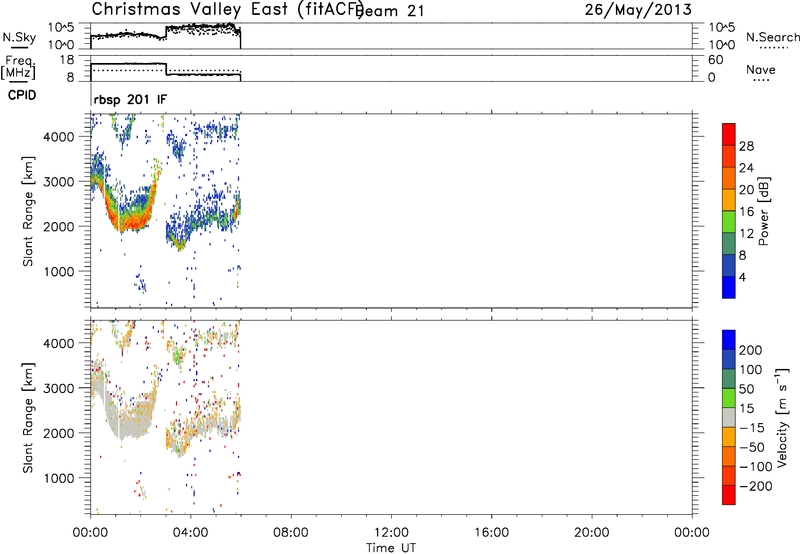Click the right "10^0" tick on the noise panel
Screen dimensions: 800x554
(x=722, y=45)
